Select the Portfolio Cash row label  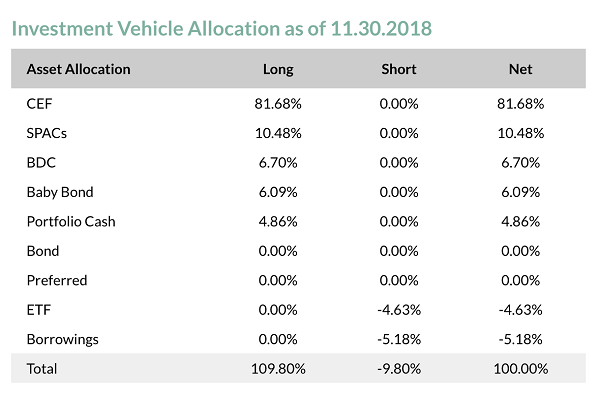point(71,222)
